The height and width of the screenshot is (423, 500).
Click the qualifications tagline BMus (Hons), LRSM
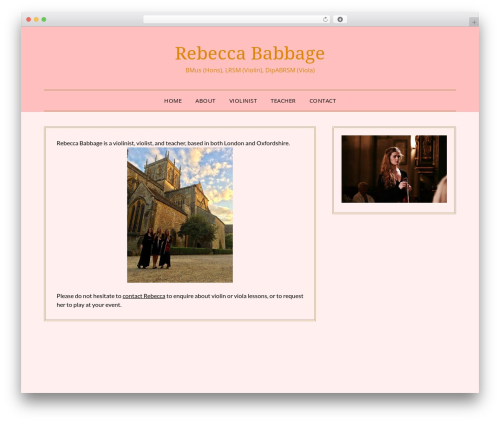[250, 70]
